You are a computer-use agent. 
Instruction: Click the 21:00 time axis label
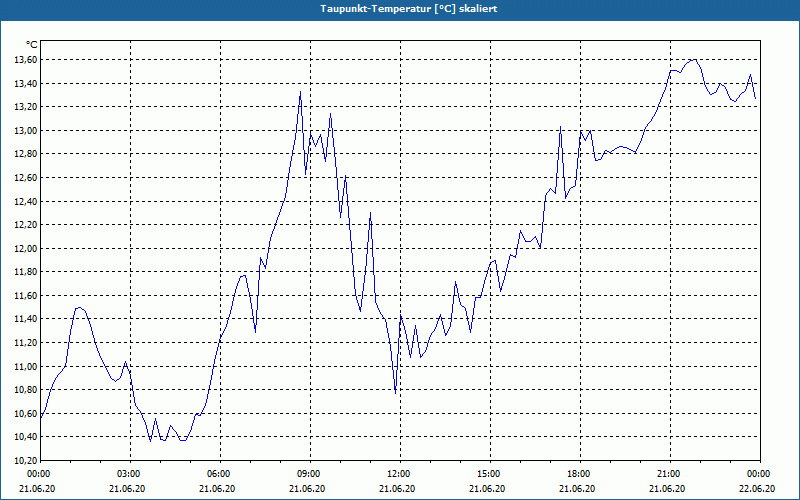pyautogui.click(x=670, y=474)
